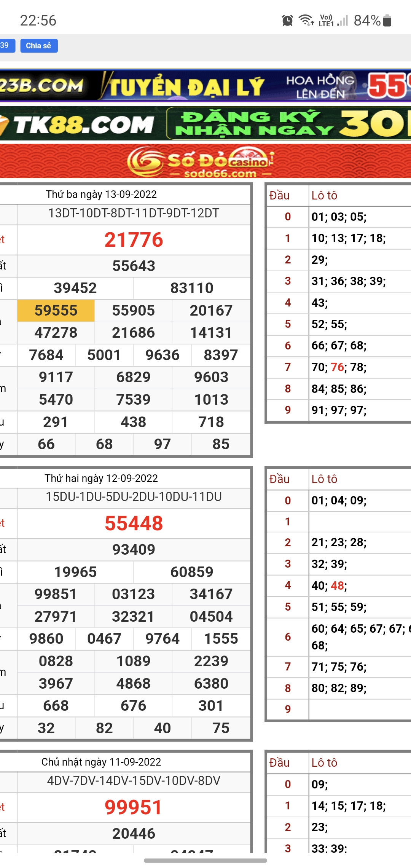Screen dimensions: 411x868
Task: Select highlighted yellow cell 59555
Action: 56,311
